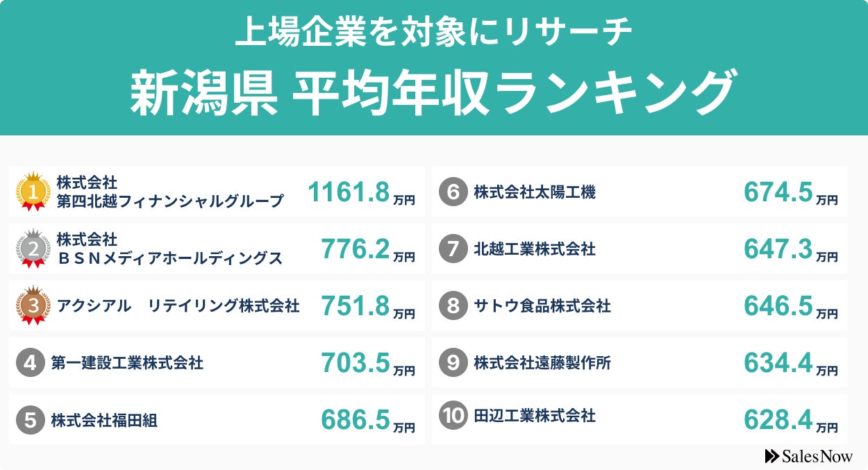The width and height of the screenshot is (868, 470).
Task: Click the silver second-place medal icon
Action: pos(33,249)
